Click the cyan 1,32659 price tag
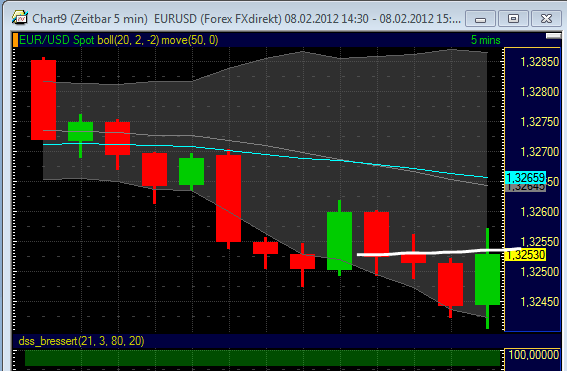The width and height of the screenshot is (567, 371). [525, 178]
